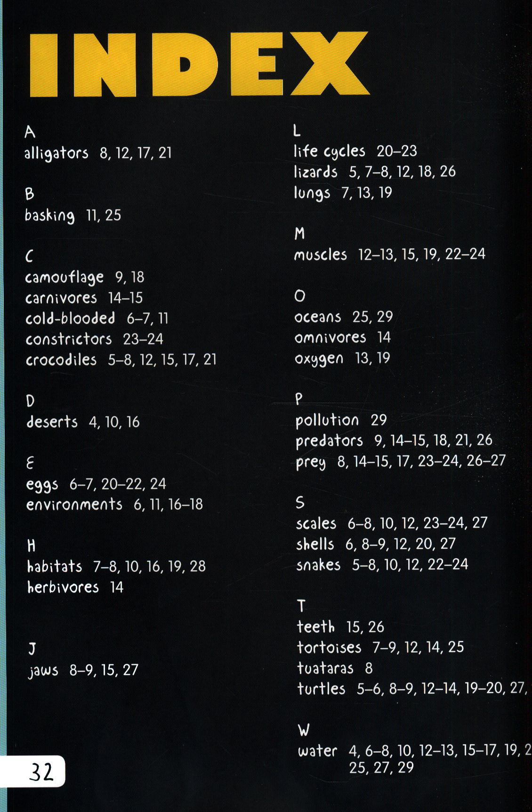Click the letter S section heading
This screenshot has height=812, width=532.
[300, 503]
